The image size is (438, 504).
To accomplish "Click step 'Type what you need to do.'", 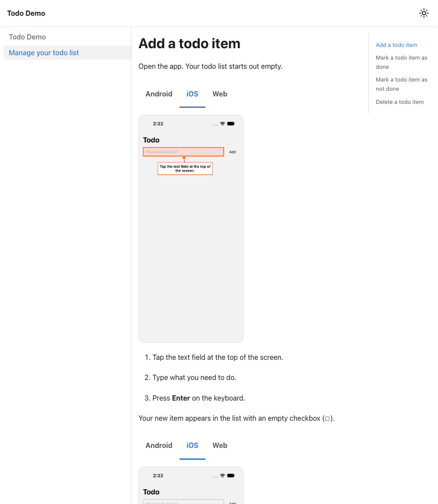I will (194, 377).
